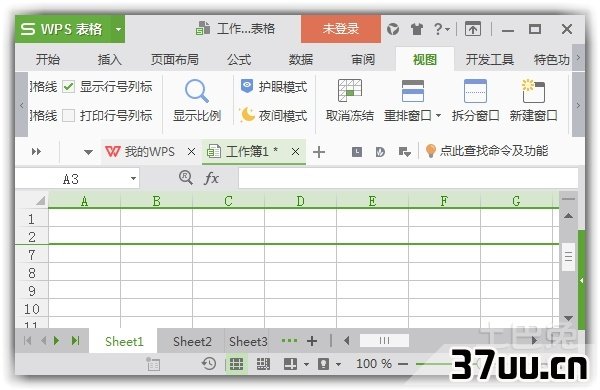This screenshot has height=390, width=600.
Task: Add a new sheet with the plus icon
Action: [312, 341]
